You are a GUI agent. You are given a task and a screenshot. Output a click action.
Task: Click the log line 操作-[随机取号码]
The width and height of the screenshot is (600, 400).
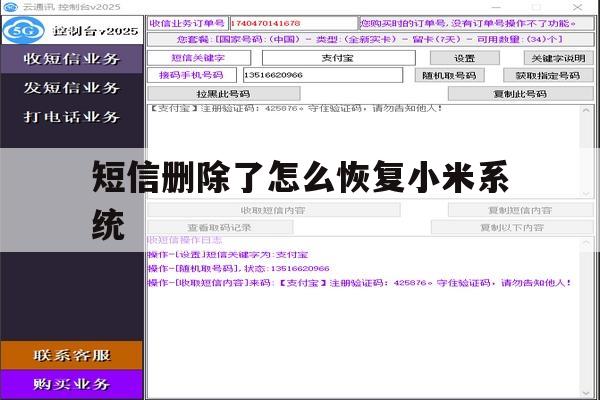pyautogui.click(x=238, y=268)
